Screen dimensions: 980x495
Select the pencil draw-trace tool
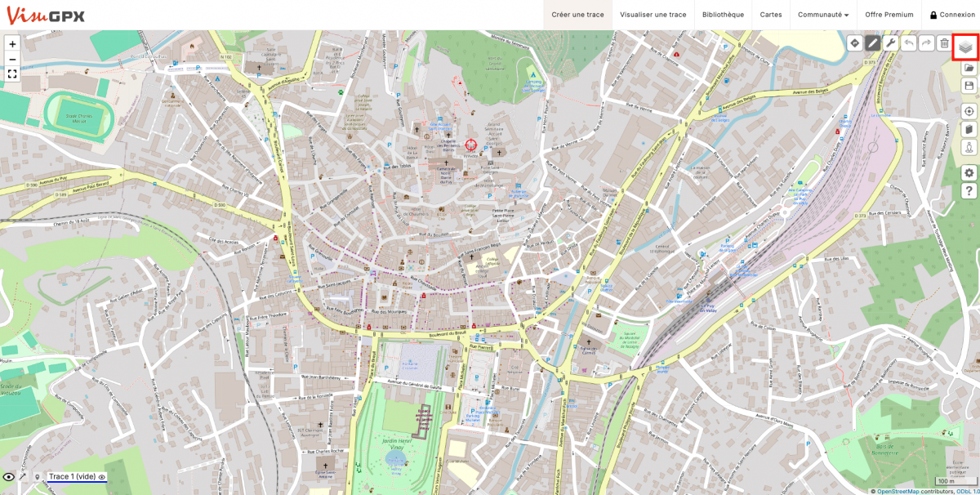[873, 43]
